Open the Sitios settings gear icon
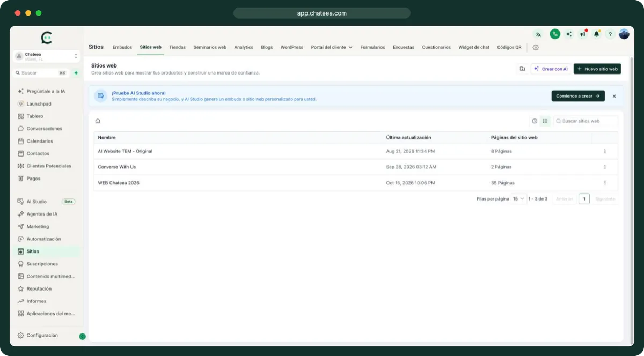Screen dimensions: 644x356 [x=536, y=47]
